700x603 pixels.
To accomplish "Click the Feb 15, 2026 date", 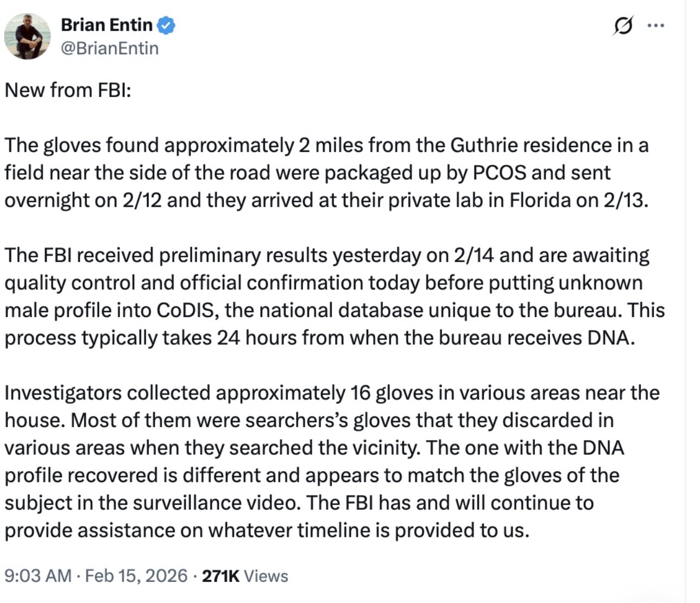I will coord(136,575).
